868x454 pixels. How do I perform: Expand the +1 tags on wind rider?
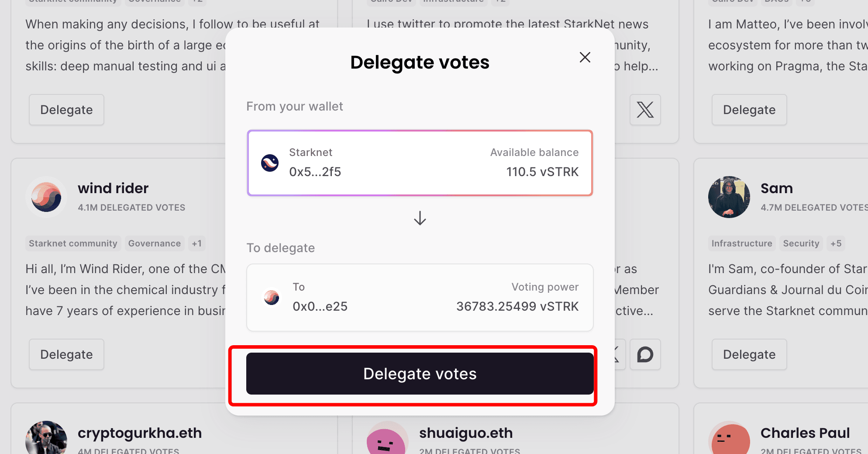pyautogui.click(x=197, y=243)
